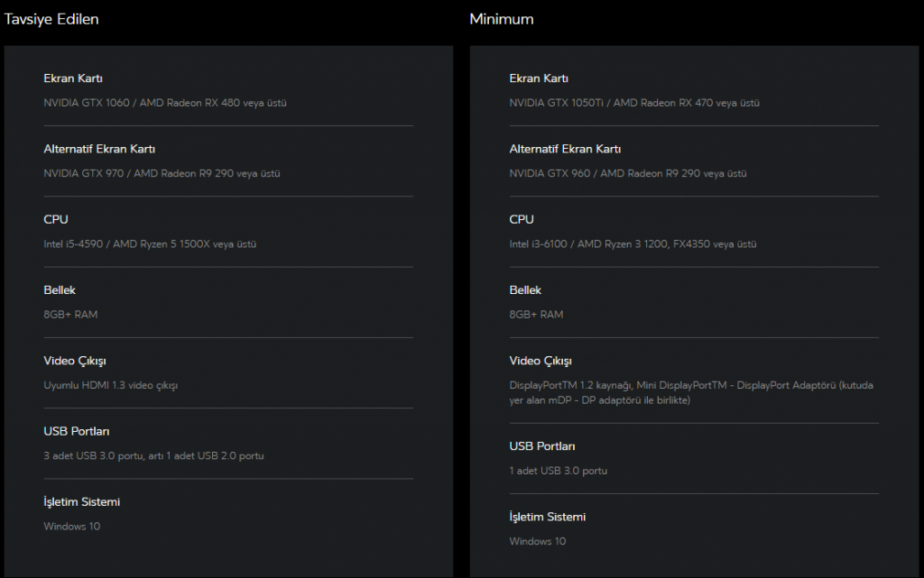Click 'Windows 10' in Tavsiye Edilen panel
Screen dimensions: 924x578
point(71,526)
